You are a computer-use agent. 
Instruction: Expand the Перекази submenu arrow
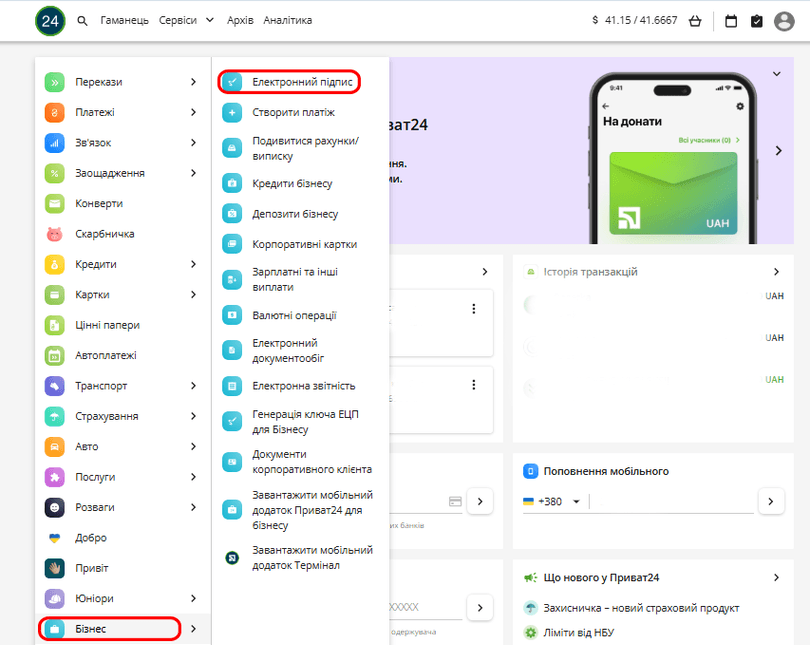coord(193,82)
